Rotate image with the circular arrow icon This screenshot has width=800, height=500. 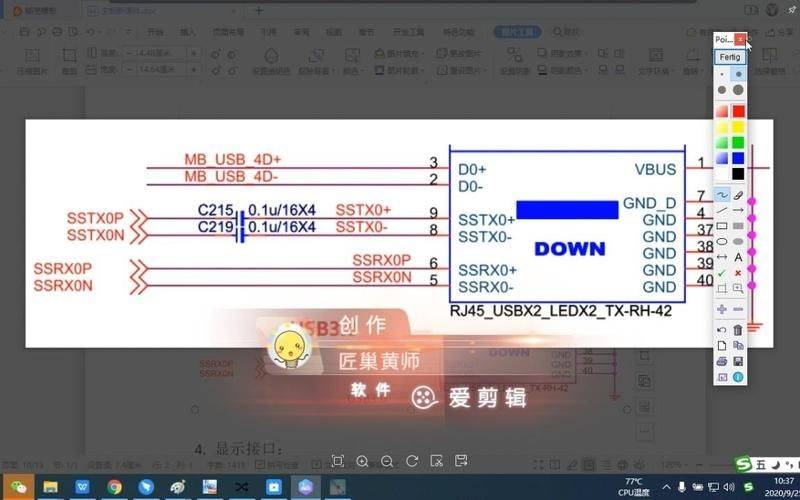tap(412, 461)
